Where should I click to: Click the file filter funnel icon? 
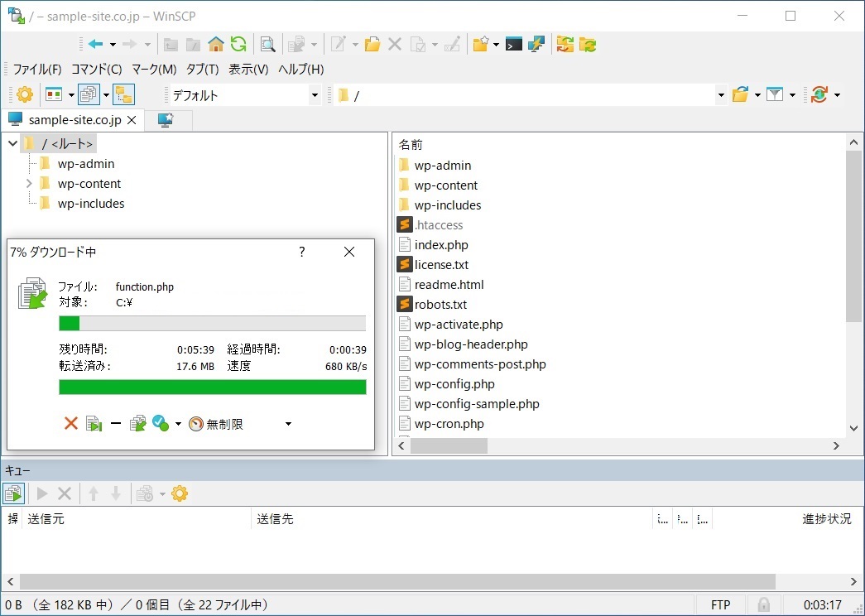point(775,95)
